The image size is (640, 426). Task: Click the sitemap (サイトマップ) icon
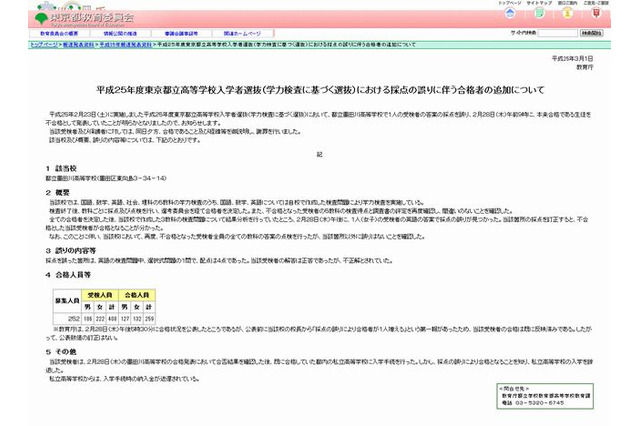(x=539, y=13)
